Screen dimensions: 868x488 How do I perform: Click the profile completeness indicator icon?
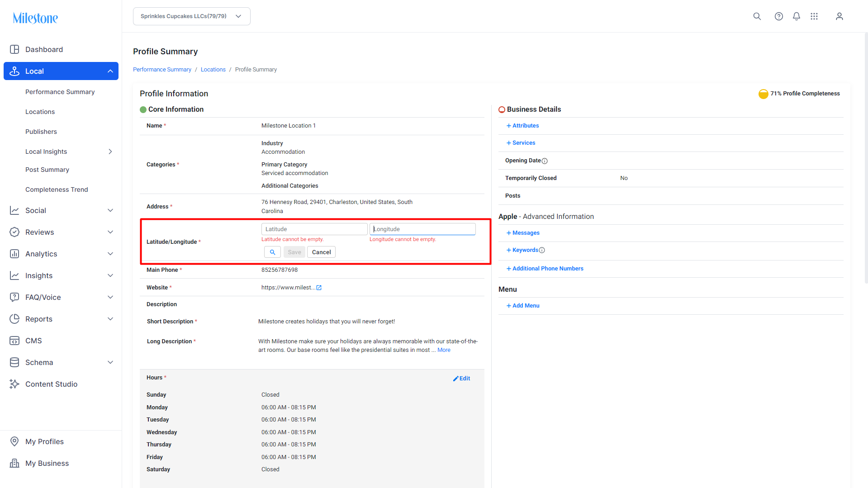point(764,94)
